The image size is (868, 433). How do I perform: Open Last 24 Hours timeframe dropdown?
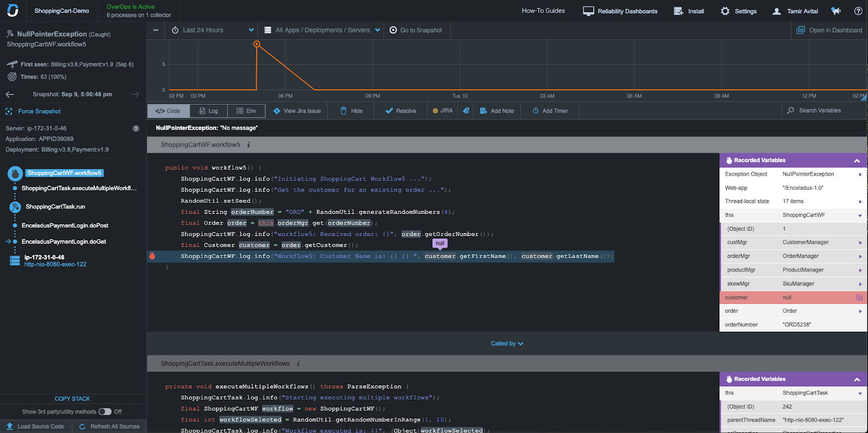pyautogui.click(x=213, y=30)
